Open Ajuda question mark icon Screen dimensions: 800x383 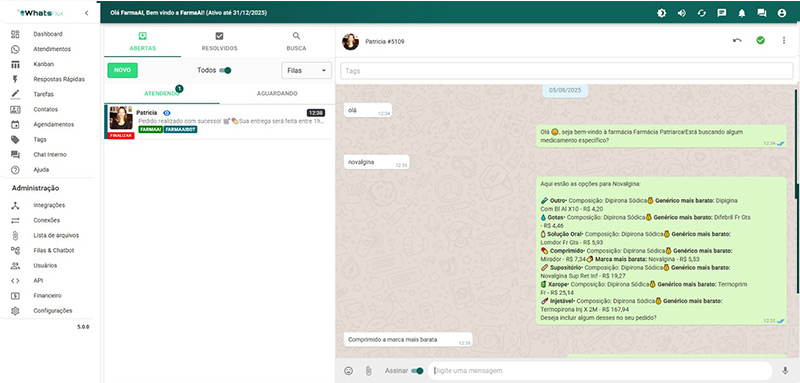click(15, 170)
